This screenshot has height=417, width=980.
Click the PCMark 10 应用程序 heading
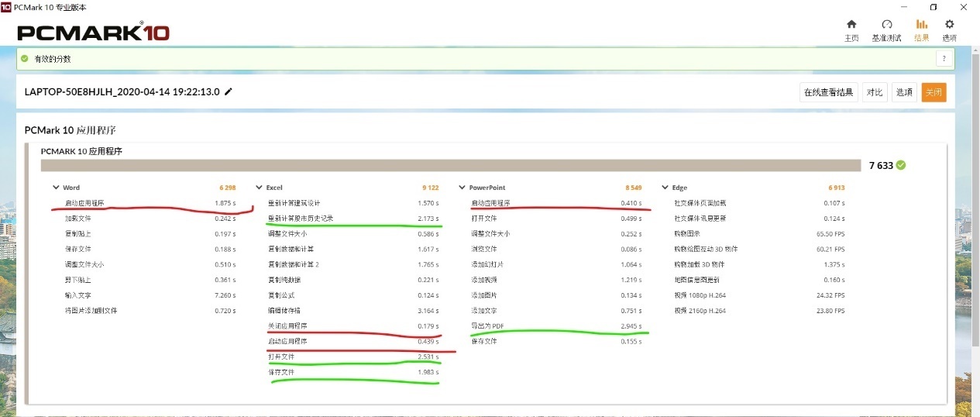pos(70,130)
